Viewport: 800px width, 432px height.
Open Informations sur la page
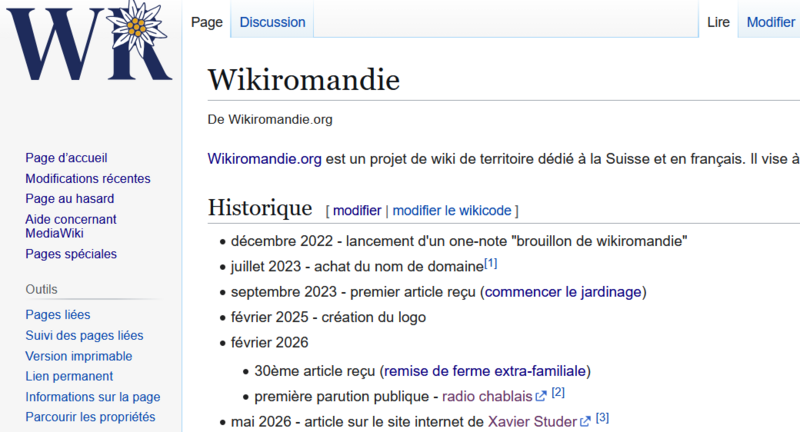[x=93, y=397]
